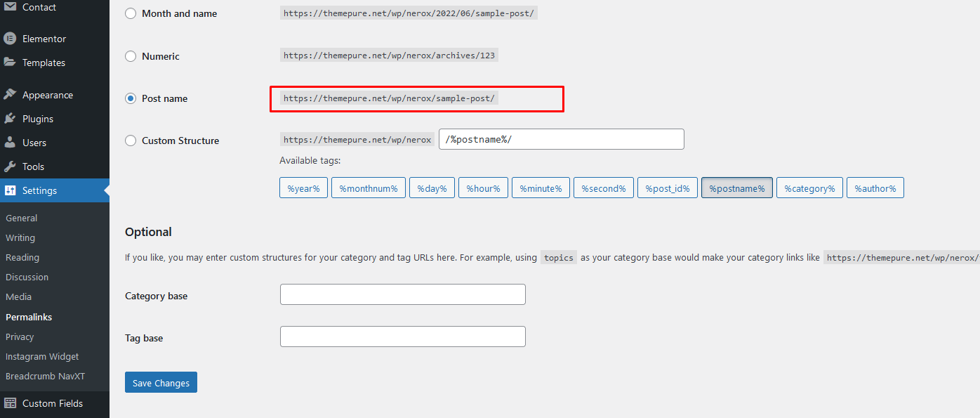Click the Tools wrench icon
This screenshot has width=980, height=418.
(x=10, y=166)
